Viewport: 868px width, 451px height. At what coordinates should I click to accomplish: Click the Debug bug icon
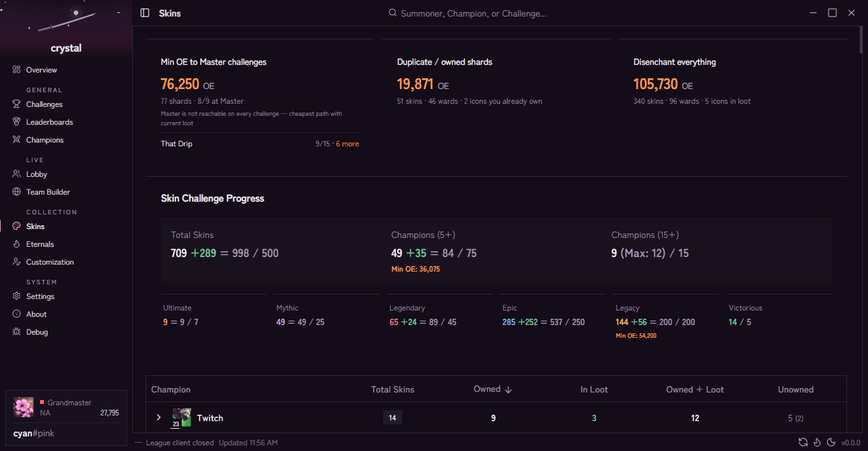[x=17, y=332]
